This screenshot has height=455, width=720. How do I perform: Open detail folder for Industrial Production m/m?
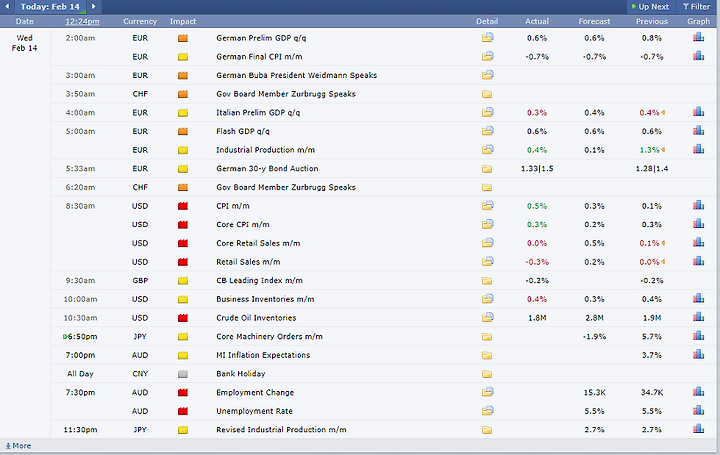click(x=488, y=150)
